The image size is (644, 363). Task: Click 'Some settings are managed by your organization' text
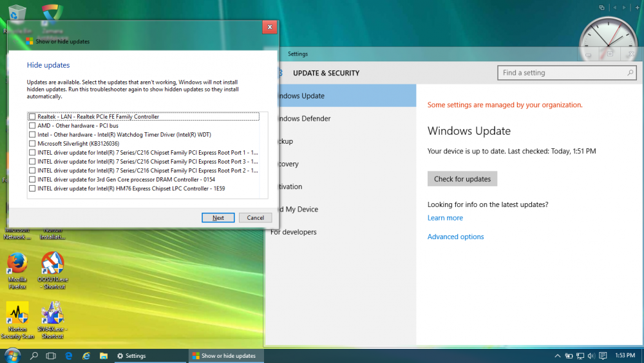pos(505,105)
